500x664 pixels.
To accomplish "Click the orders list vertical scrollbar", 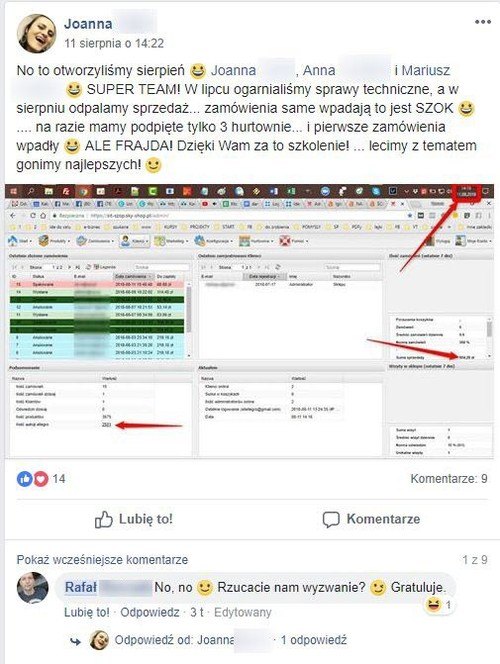I will (x=189, y=320).
